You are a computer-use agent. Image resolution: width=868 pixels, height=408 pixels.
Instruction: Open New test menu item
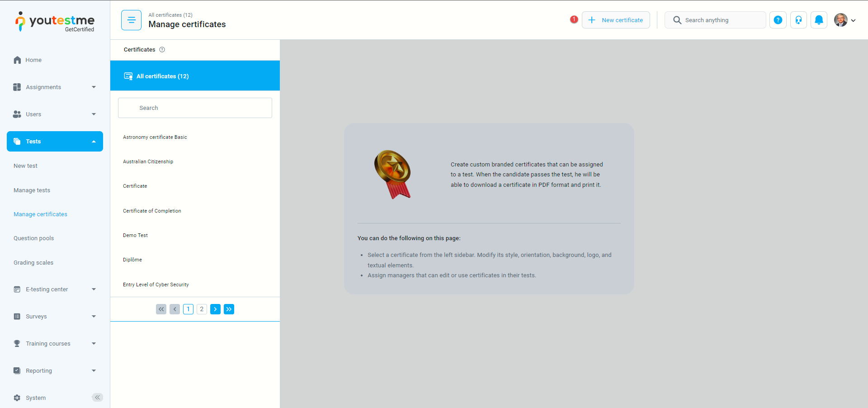(x=26, y=166)
